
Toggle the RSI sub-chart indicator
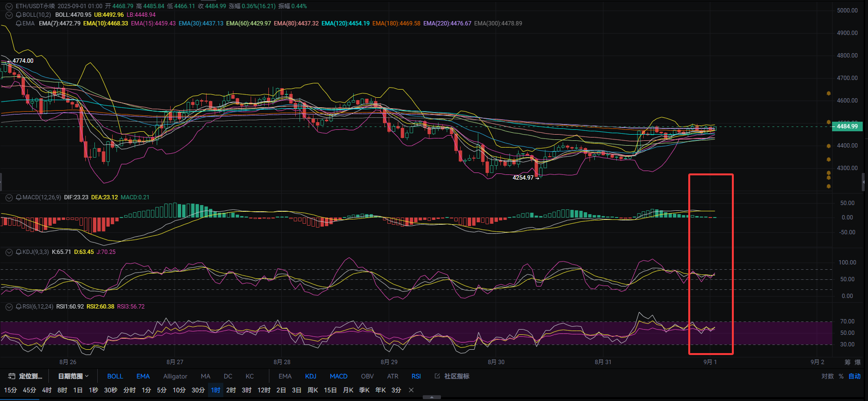coord(416,376)
